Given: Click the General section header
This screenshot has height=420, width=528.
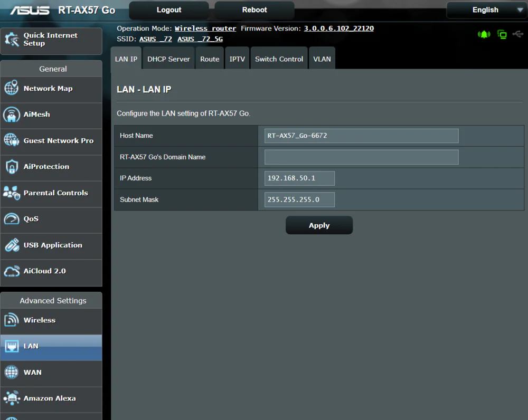Looking at the screenshot, I should (51, 69).
